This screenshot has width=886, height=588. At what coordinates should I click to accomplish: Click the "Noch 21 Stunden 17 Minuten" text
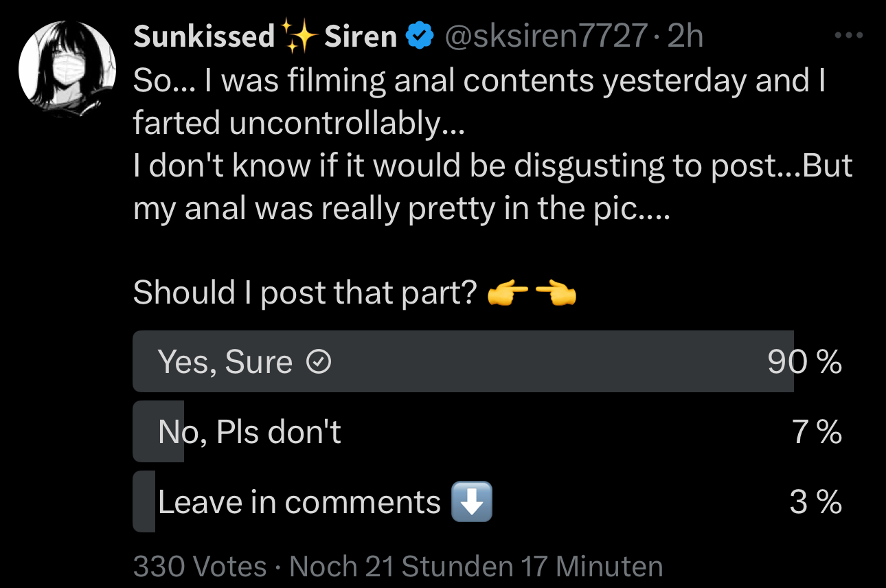click(476, 567)
